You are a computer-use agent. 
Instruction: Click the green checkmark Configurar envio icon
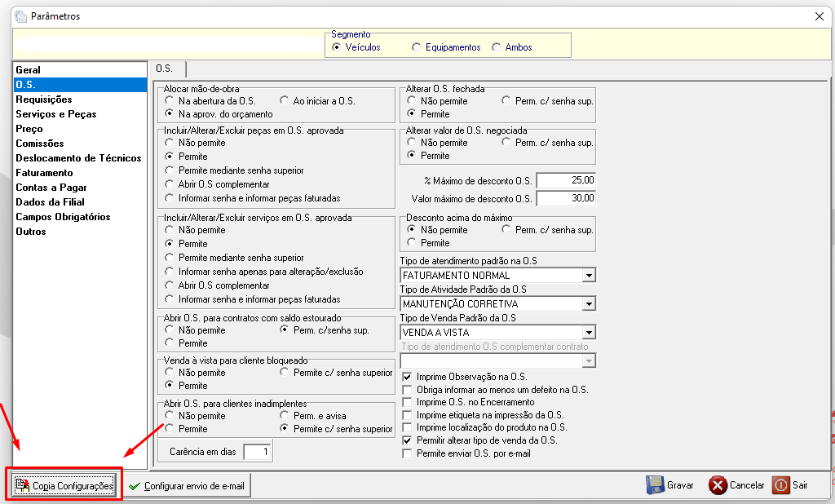tap(135, 486)
